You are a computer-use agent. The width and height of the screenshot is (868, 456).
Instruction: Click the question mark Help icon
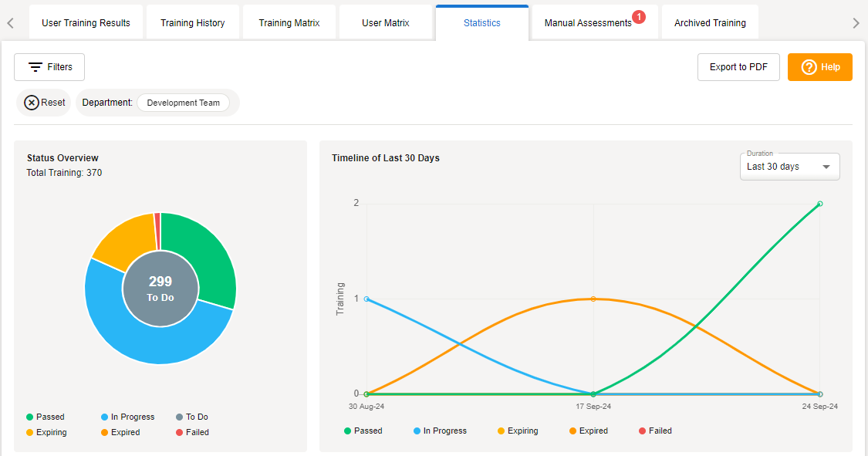pyautogui.click(x=809, y=67)
